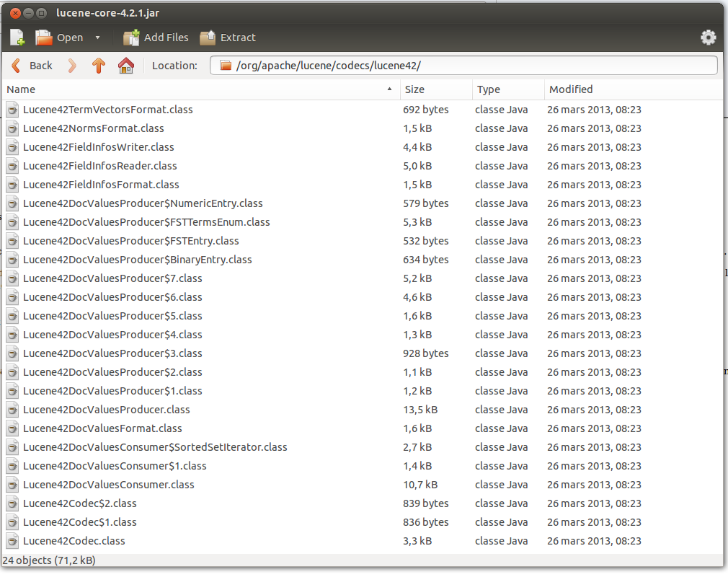The width and height of the screenshot is (728, 577).
Task: Click Java class icon of Lucene42FieldInfosFormat.class
Action: [12, 185]
